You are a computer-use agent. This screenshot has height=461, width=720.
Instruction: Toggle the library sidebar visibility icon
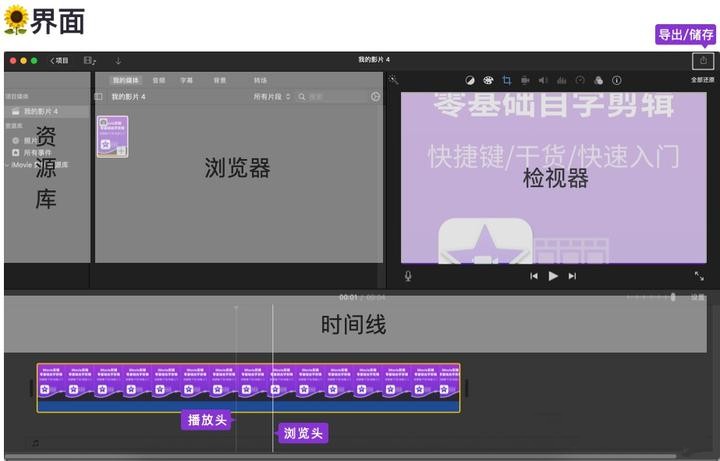click(x=98, y=97)
